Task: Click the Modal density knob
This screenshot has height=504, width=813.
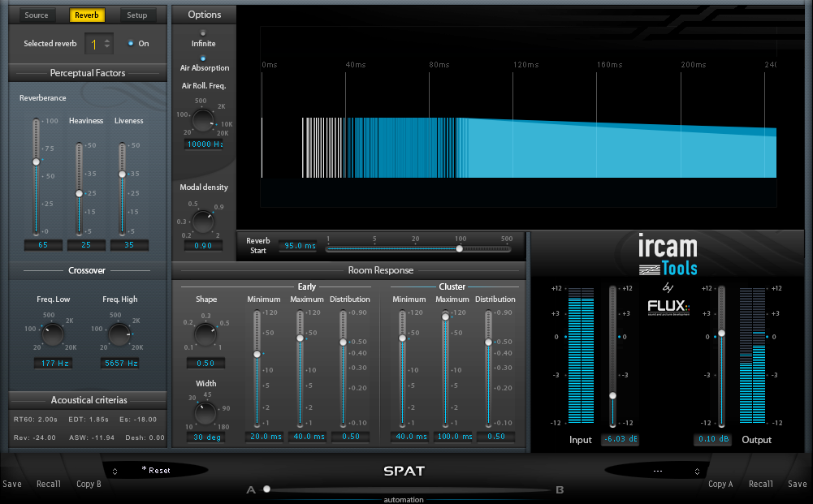Action: click(203, 222)
